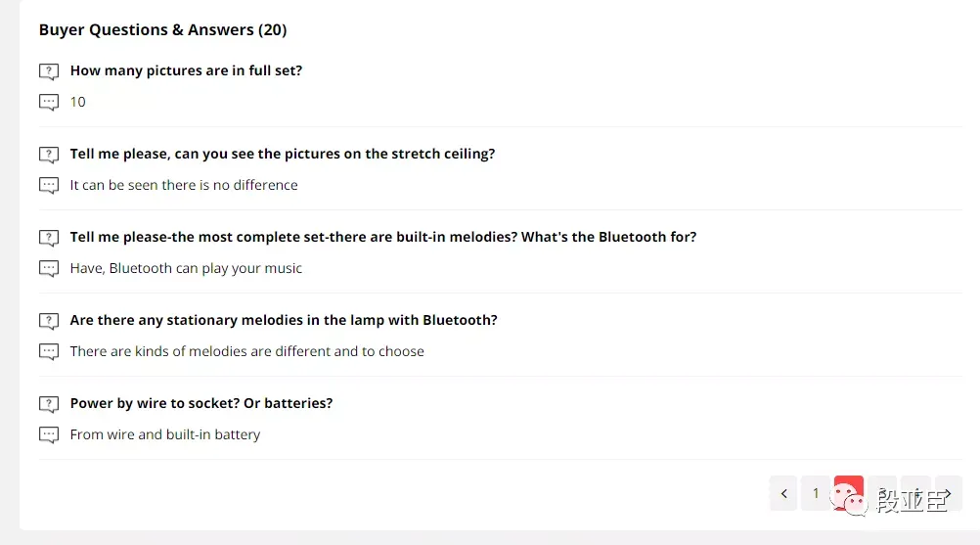Select the red highlighted current page button
Viewport: 980px width, 545px height.
[x=849, y=494]
